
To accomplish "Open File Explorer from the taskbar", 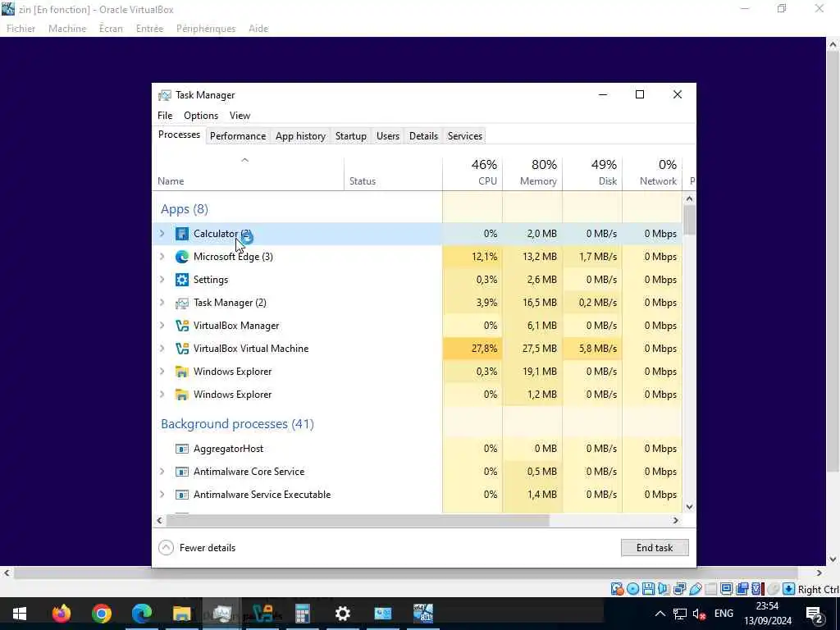I will (181, 614).
